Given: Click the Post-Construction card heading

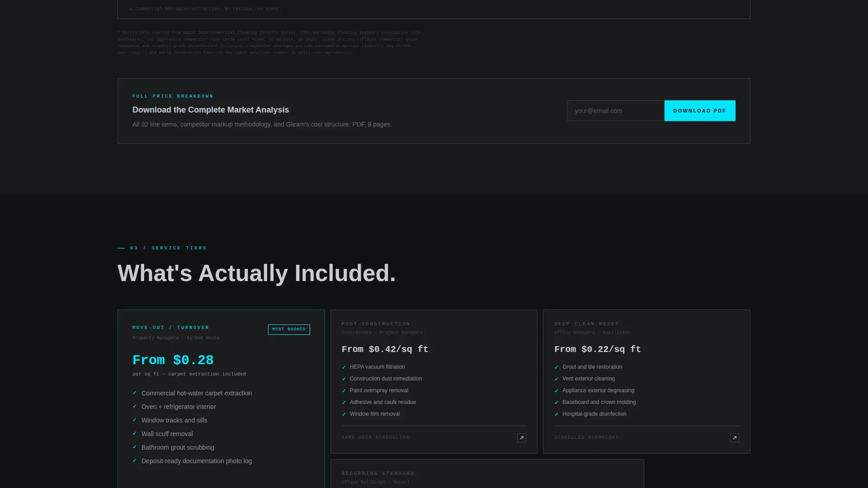Looking at the screenshot, I should [376, 324].
